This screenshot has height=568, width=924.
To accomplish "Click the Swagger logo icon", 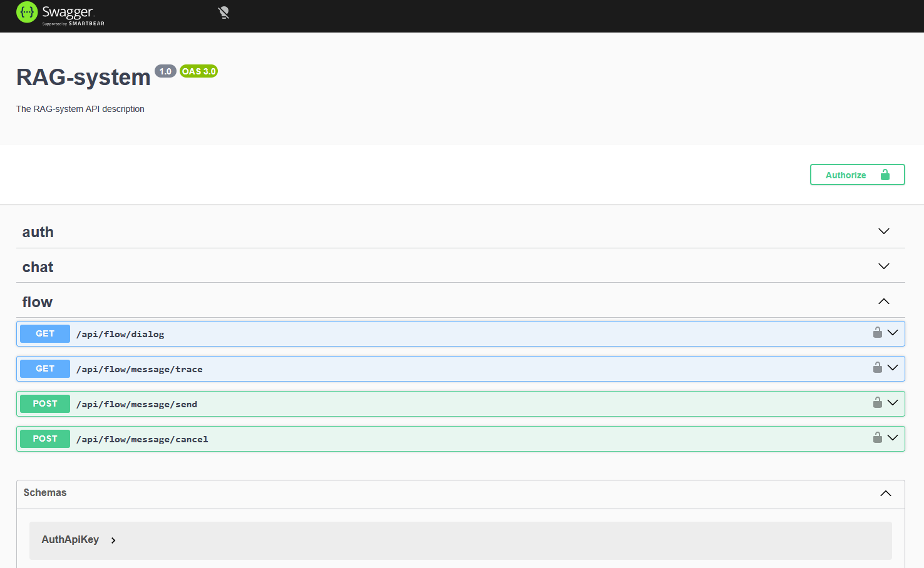I will point(26,13).
